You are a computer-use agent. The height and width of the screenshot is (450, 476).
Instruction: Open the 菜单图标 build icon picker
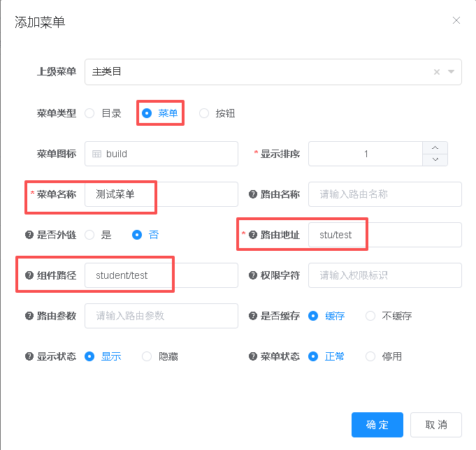(161, 154)
